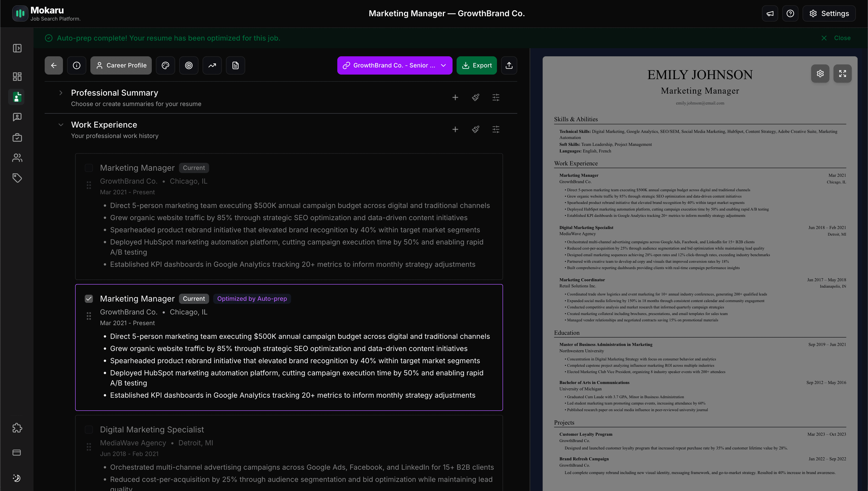Select the tags icon in the sidebar
Screen dimensions: 868x491
click(16, 178)
